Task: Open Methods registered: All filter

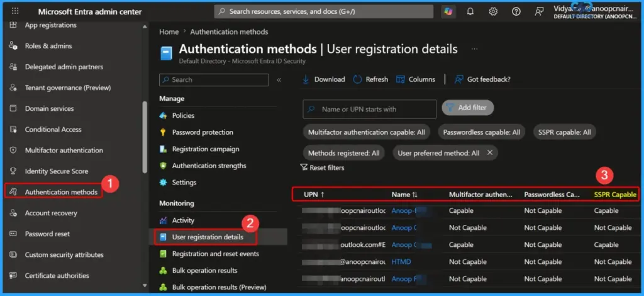Action: click(x=344, y=153)
